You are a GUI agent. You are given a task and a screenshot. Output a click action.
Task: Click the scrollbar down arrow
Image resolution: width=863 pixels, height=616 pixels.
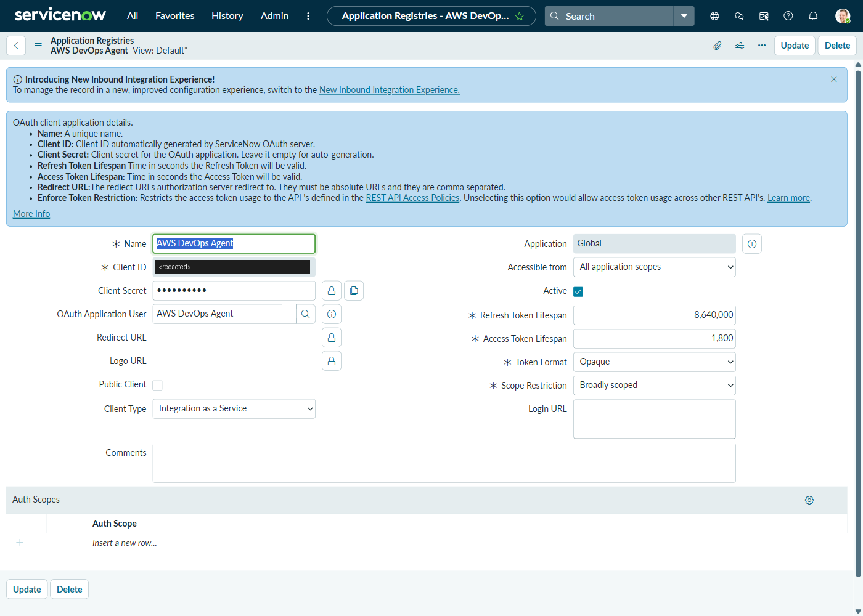(x=858, y=611)
